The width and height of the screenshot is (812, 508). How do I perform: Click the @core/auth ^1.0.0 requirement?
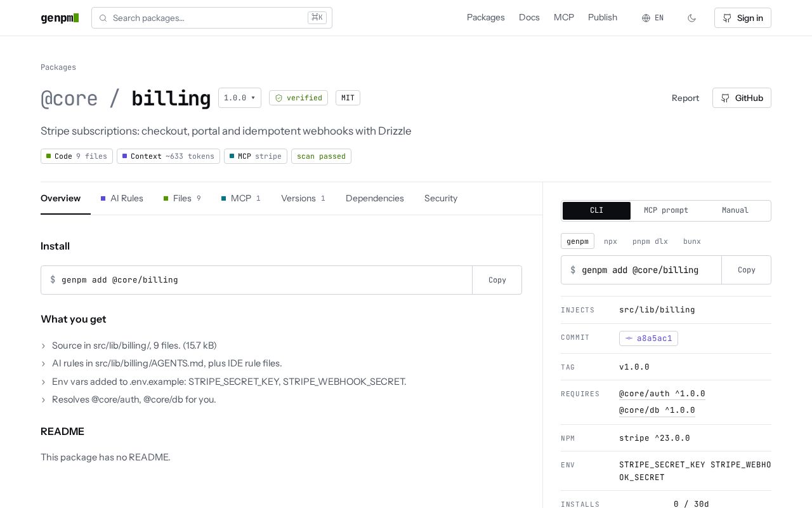pos(662,394)
